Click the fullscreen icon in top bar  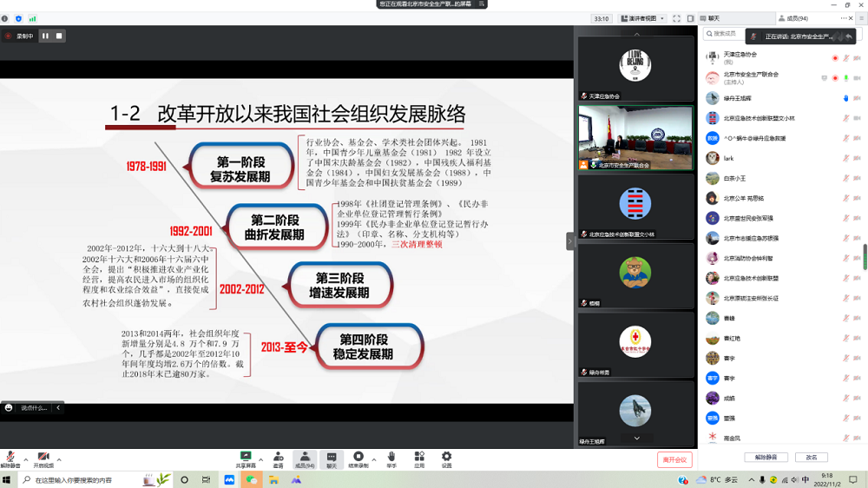click(676, 18)
